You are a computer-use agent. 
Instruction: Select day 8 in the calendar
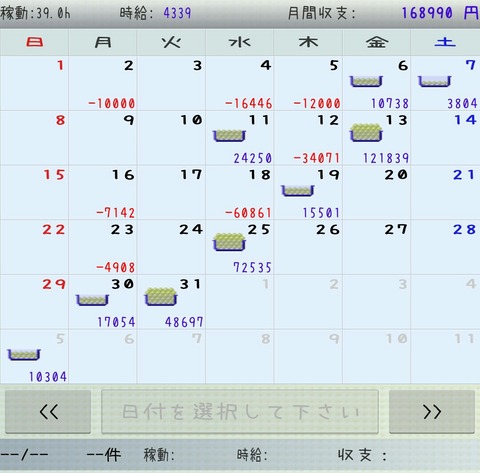[34, 138]
